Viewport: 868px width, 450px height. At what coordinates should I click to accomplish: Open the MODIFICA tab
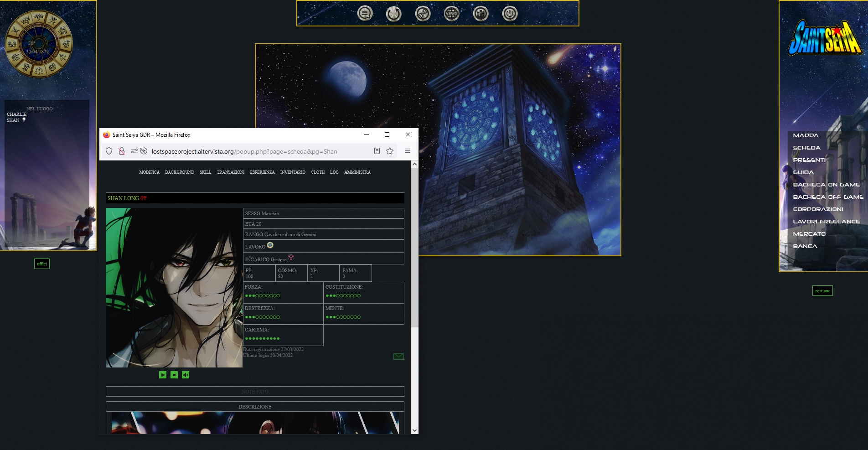point(150,172)
